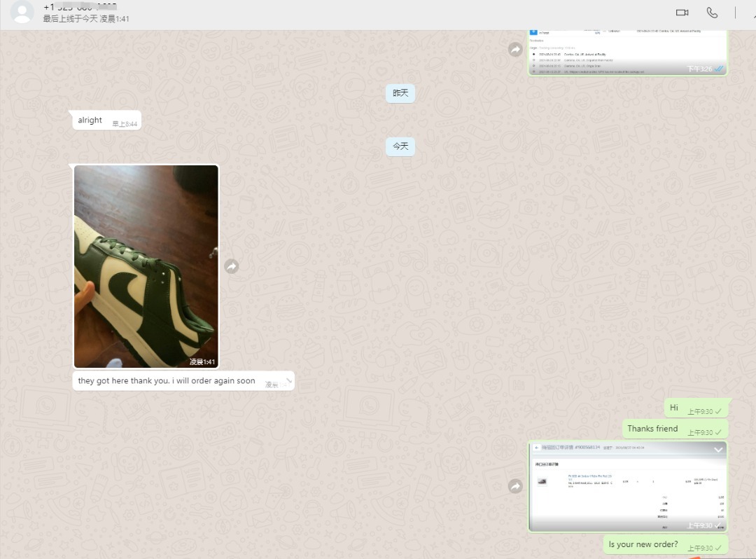Screen dimensions: 756x559
Task: Click the last seen status text
Action: [x=86, y=19]
